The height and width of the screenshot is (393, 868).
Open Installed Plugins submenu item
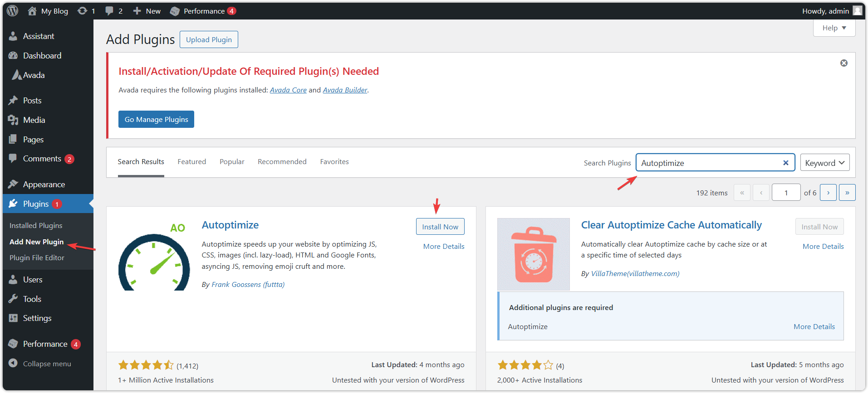[36, 226]
